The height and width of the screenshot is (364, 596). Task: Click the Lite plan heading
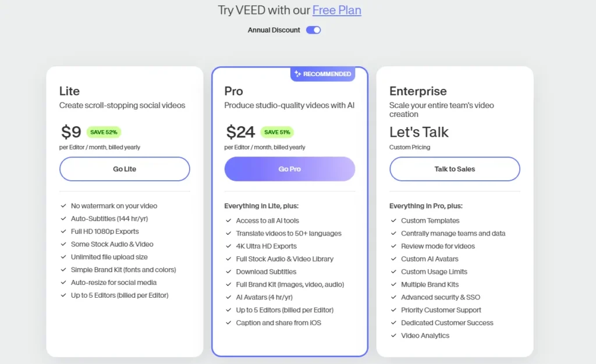coord(69,91)
